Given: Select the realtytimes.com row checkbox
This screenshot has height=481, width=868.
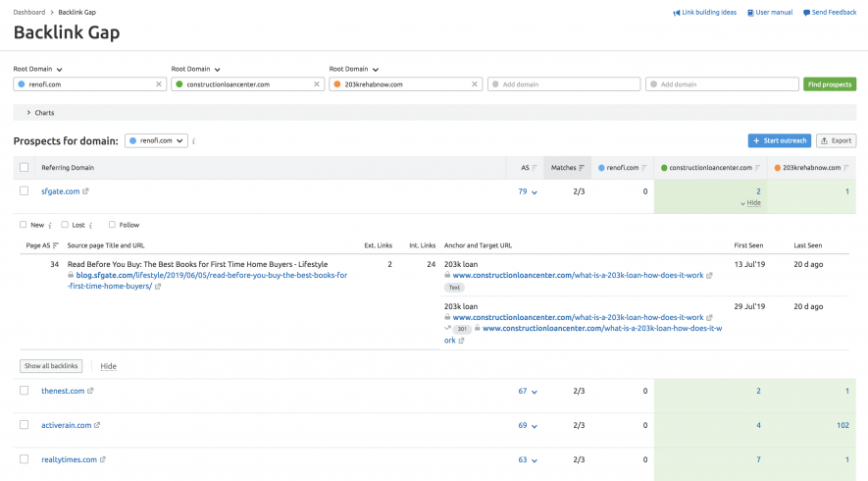Looking at the screenshot, I should (x=24, y=458).
